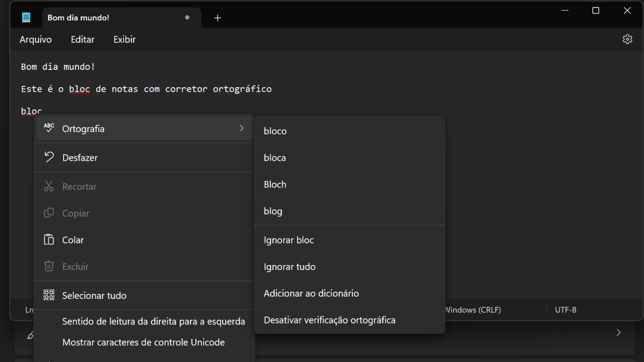Click the Colar clipboard icon
Screen dimensions: 644x362
(x=49, y=239)
